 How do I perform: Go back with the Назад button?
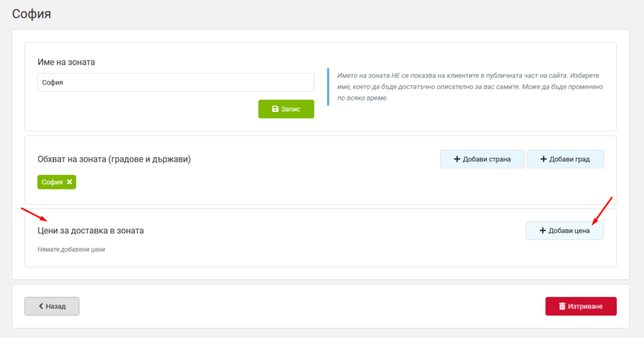pos(52,307)
